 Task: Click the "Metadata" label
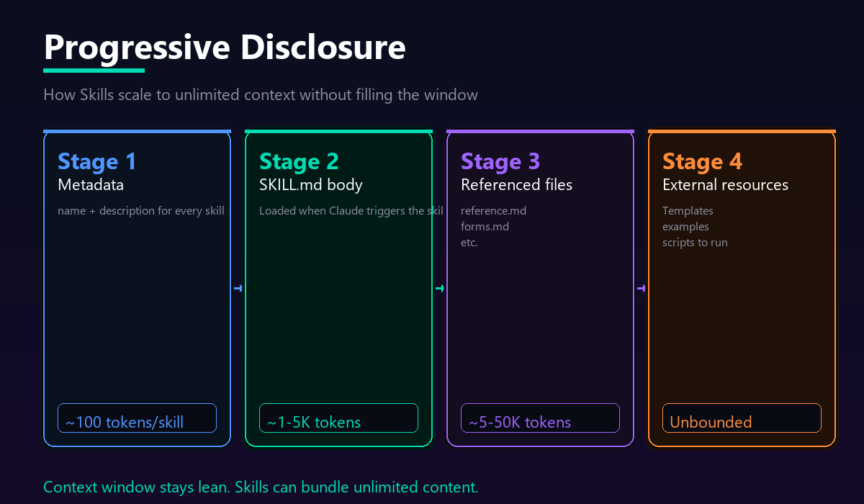tap(91, 185)
